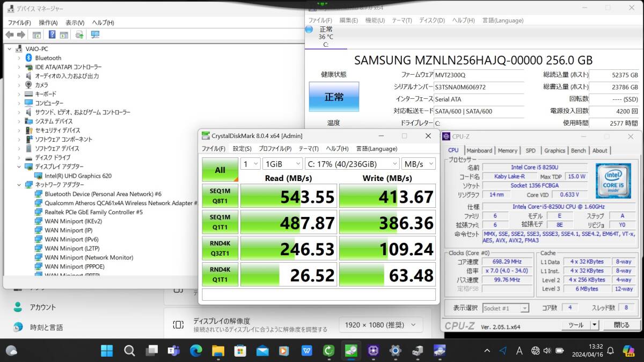Switch to Bench tab in CPU-Z
The width and height of the screenshot is (644, 362).
pyautogui.click(x=578, y=151)
